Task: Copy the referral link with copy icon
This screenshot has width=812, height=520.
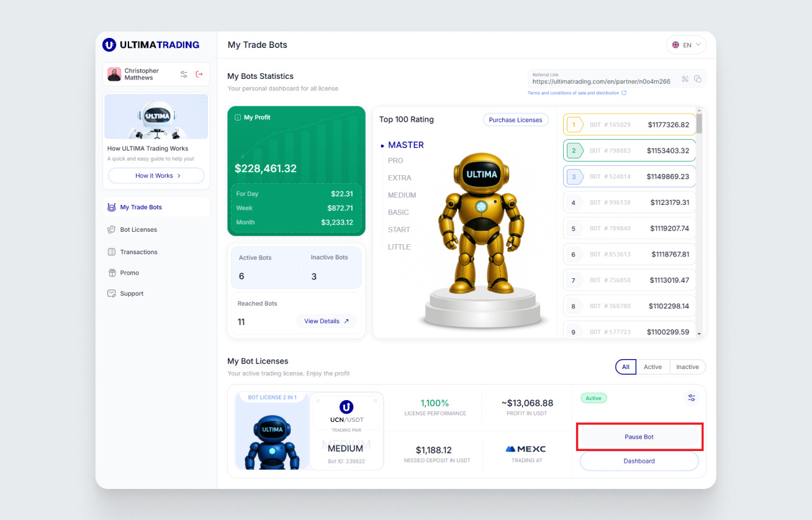Action: tap(698, 79)
